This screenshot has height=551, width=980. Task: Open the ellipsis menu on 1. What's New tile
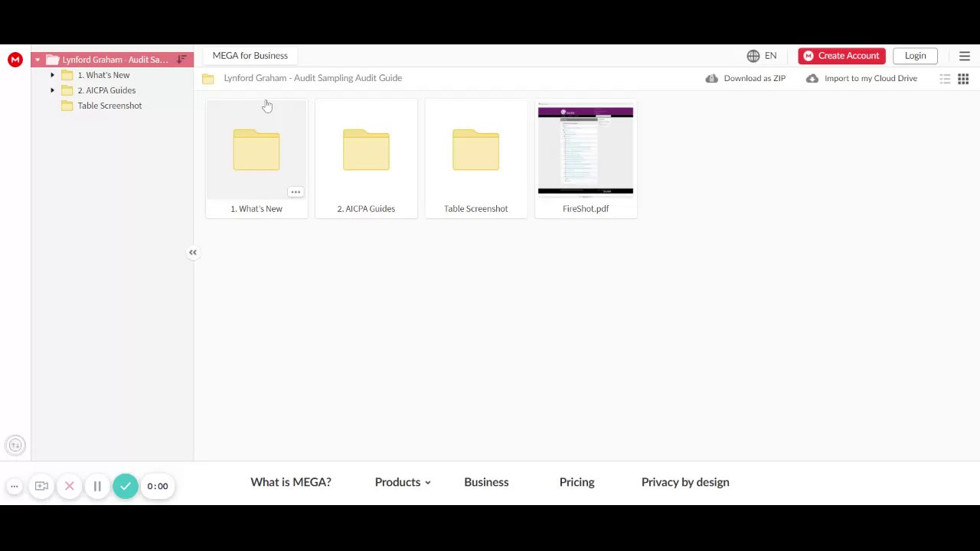296,192
